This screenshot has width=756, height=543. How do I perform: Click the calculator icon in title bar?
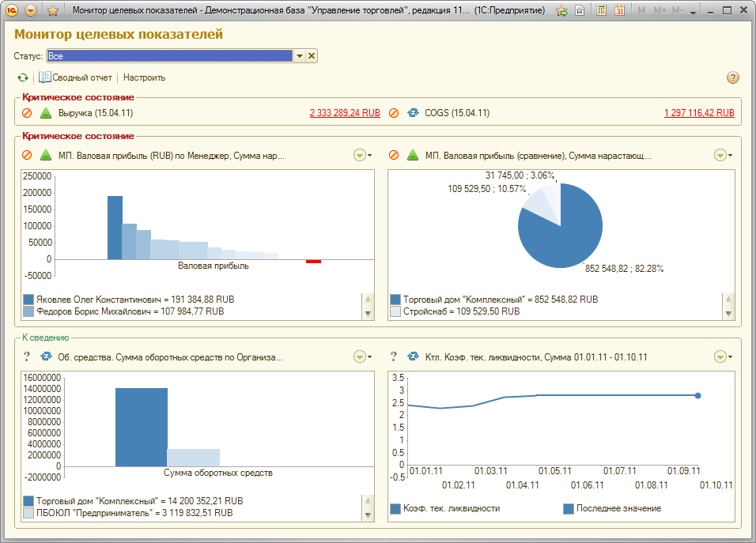coord(601,10)
